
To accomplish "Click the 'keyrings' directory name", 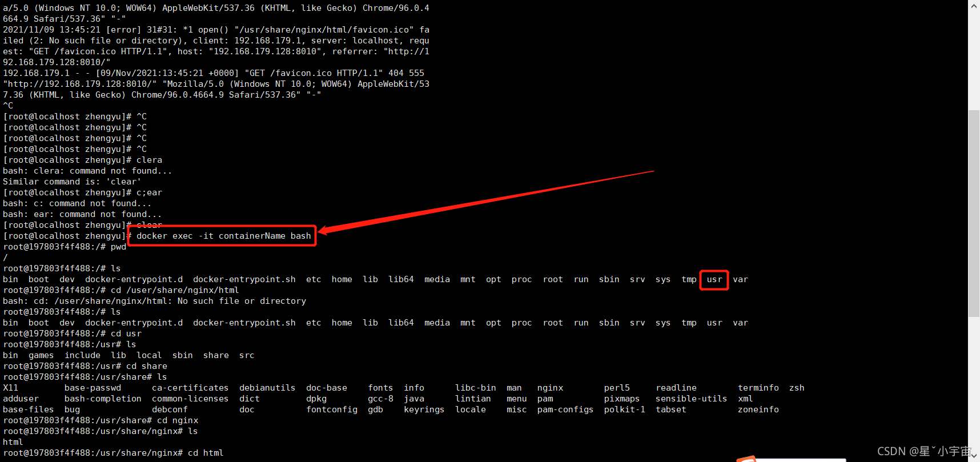I will click(424, 409).
